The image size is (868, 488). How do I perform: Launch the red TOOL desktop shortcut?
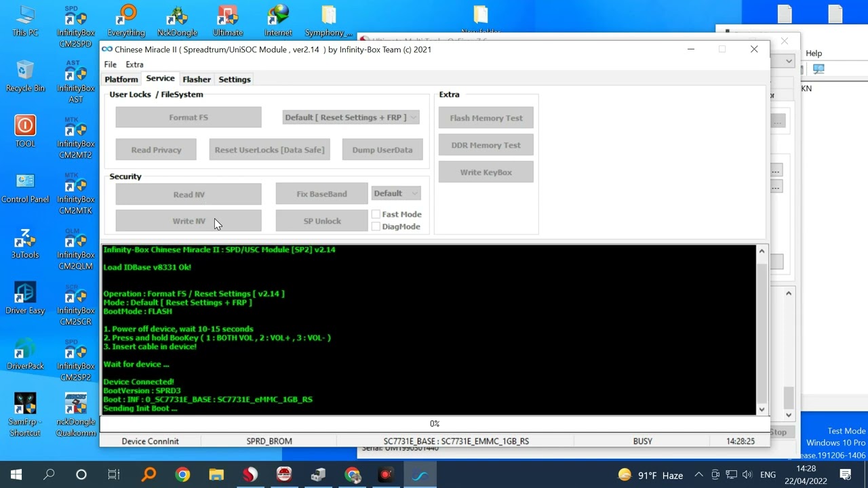(x=25, y=131)
